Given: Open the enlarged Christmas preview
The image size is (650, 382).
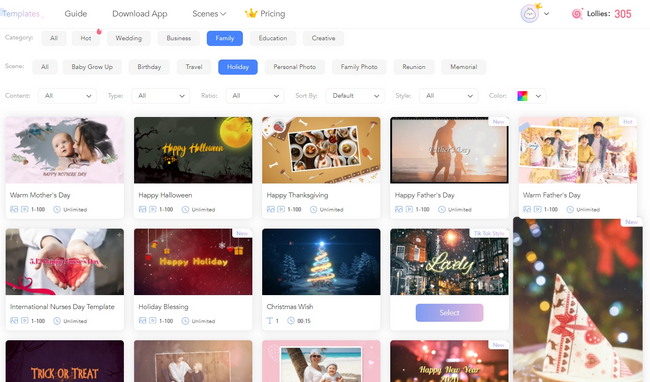Looking at the screenshot, I should [578, 300].
